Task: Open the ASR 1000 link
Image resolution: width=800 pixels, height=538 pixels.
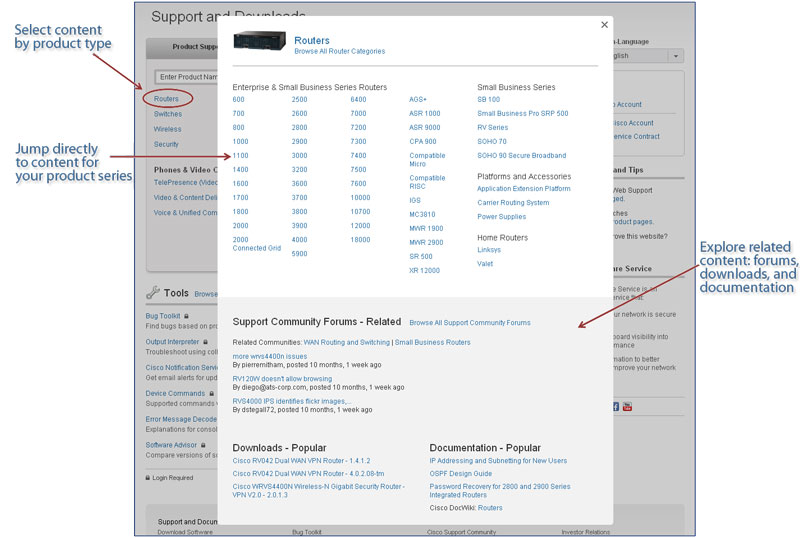Action: (x=424, y=114)
